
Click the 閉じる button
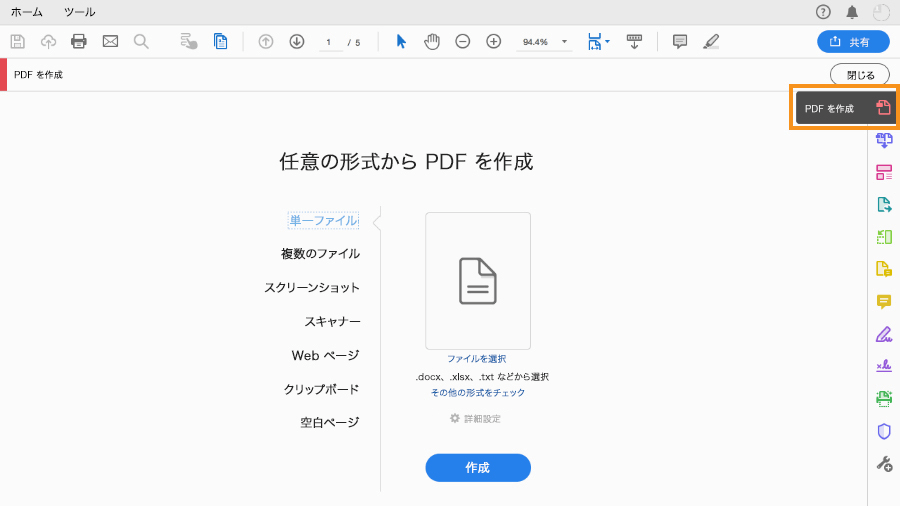click(x=860, y=75)
